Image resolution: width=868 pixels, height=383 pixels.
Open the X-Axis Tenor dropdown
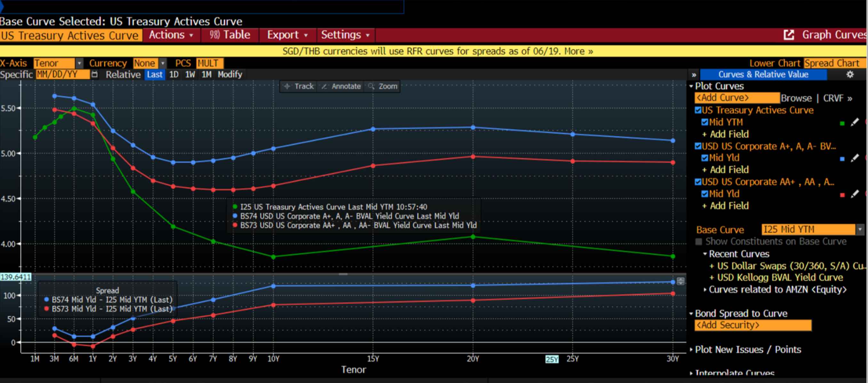pos(79,63)
